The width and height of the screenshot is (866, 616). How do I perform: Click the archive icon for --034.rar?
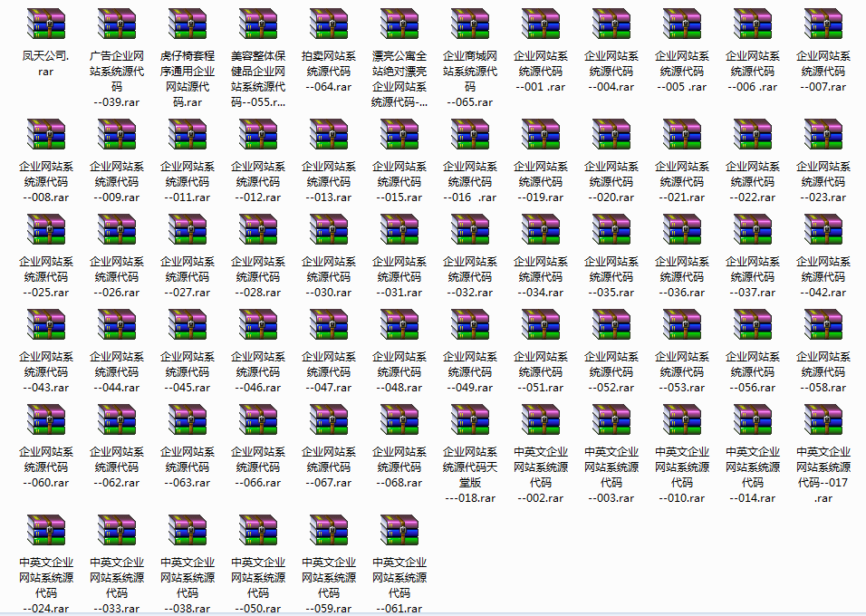542,229
